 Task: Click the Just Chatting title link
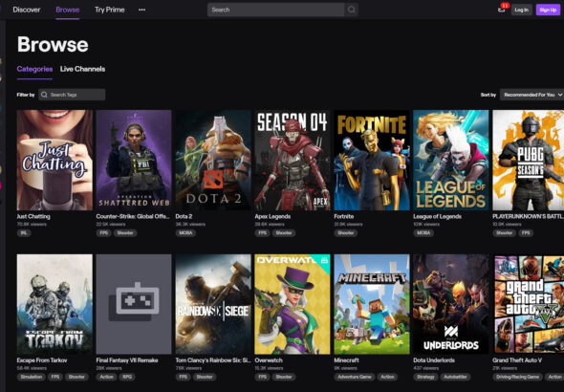coord(33,216)
